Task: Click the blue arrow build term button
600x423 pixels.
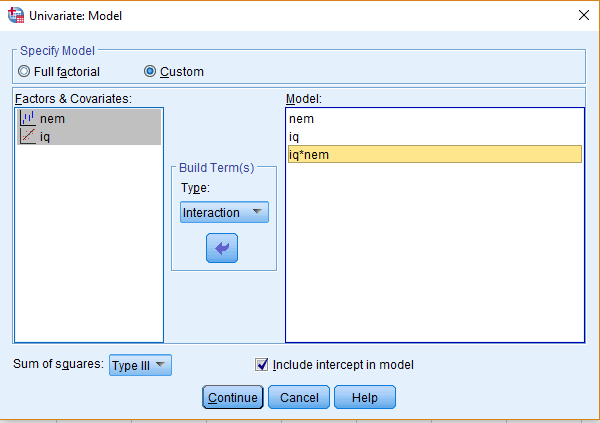Action: coord(222,248)
